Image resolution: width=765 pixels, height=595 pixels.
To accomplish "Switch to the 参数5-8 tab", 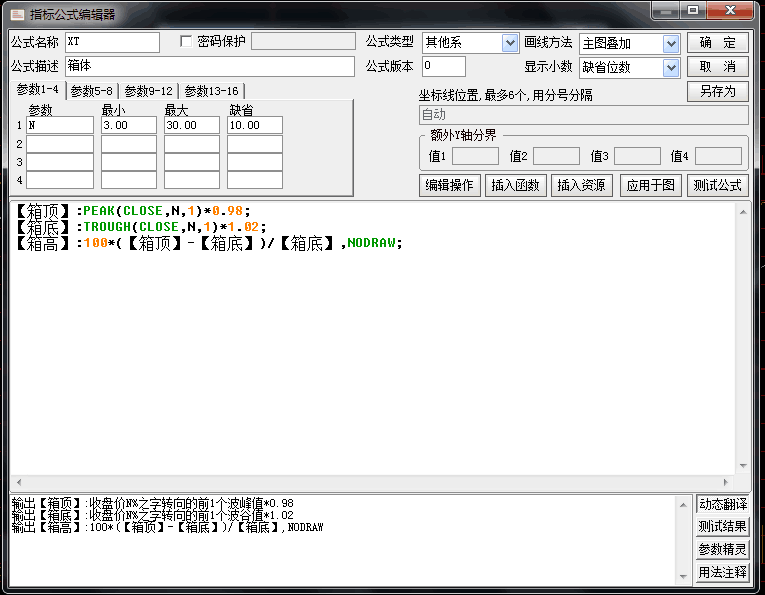I will [x=91, y=91].
